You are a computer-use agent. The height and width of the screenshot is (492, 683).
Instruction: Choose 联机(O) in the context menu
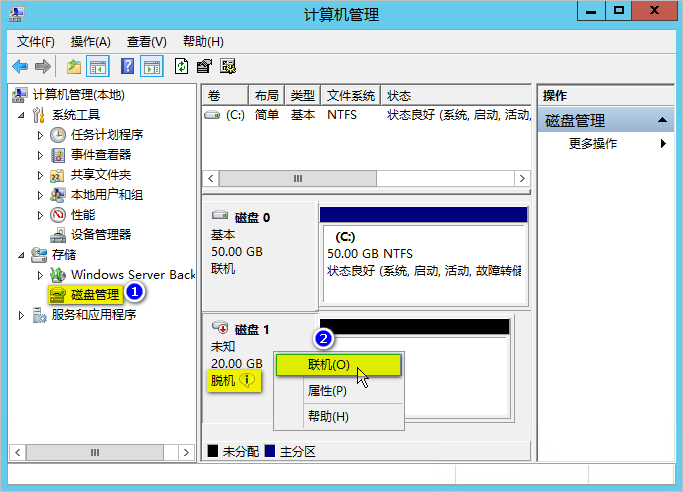tap(338, 365)
